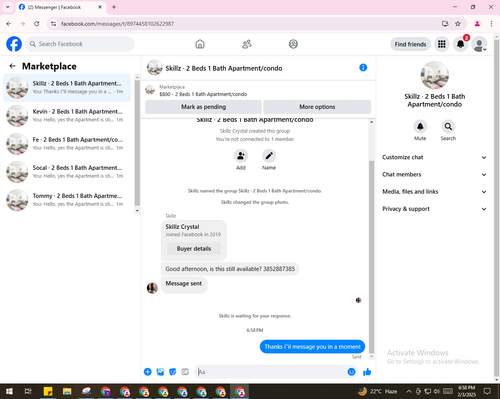This screenshot has height=399, width=500.
Task: Bookmark this page with the star
Action: click(x=458, y=24)
